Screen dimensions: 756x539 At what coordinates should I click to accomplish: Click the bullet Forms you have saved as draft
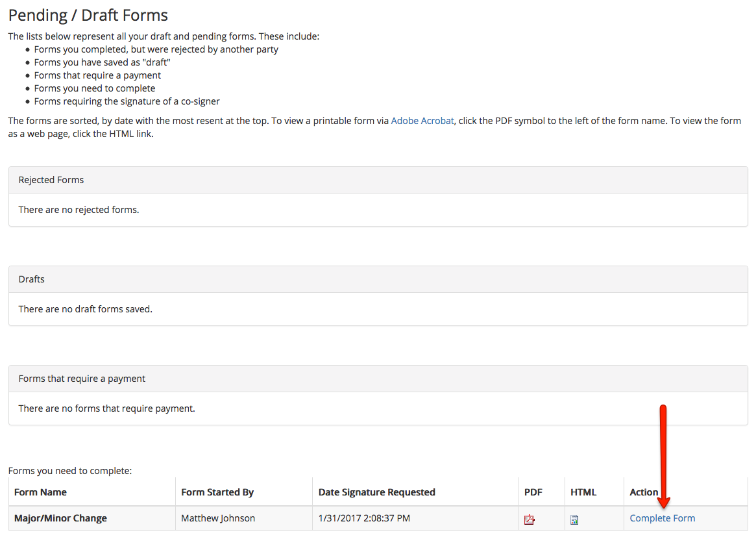tap(103, 62)
